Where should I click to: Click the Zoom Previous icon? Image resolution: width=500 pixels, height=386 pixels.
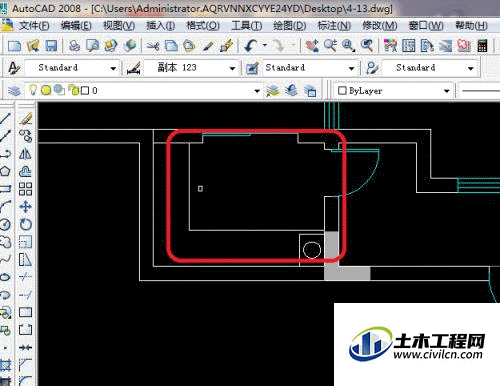tap(367, 46)
